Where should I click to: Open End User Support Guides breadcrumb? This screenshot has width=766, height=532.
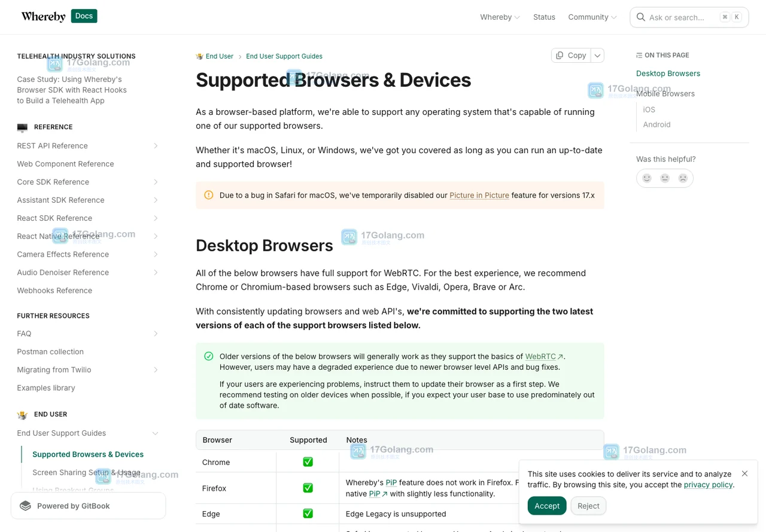[284, 56]
